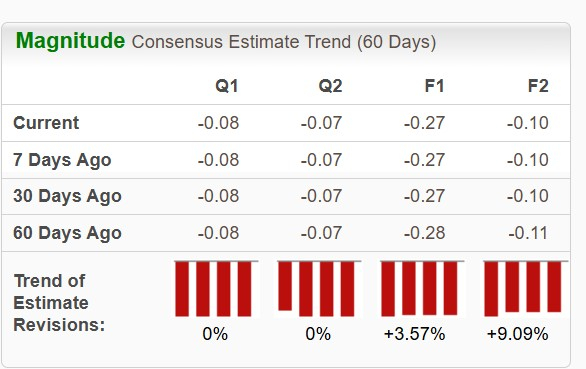
Task: Click the 60 Days Ago row label
Action: coord(68,233)
